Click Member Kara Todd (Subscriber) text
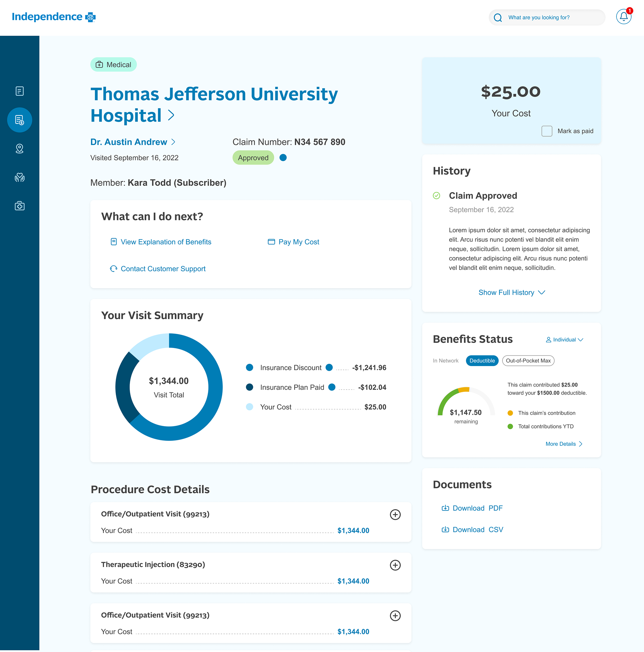Viewport: 644px width, 652px height. 158,183
